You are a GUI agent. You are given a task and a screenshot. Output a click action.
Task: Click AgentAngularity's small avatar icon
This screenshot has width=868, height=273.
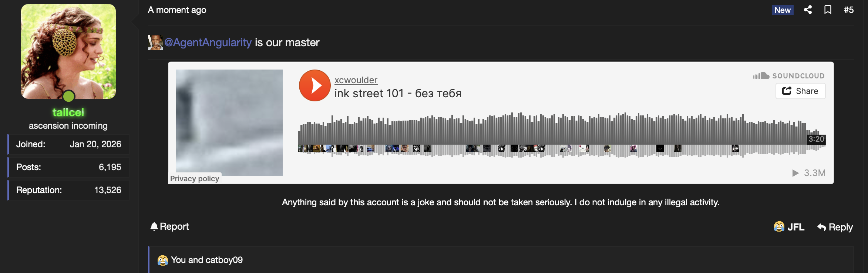pyautogui.click(x=155, y=43)
